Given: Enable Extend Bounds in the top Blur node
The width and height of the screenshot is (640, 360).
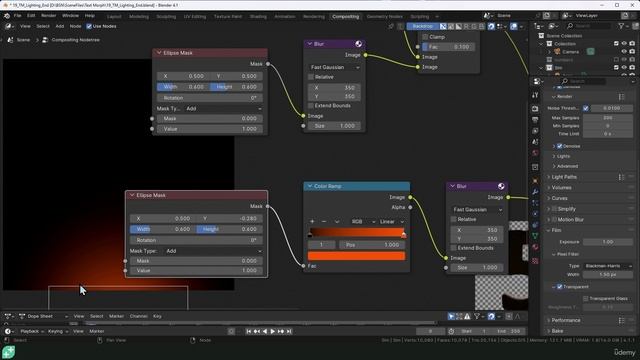Looking at the screenshot, I should 311,106.
